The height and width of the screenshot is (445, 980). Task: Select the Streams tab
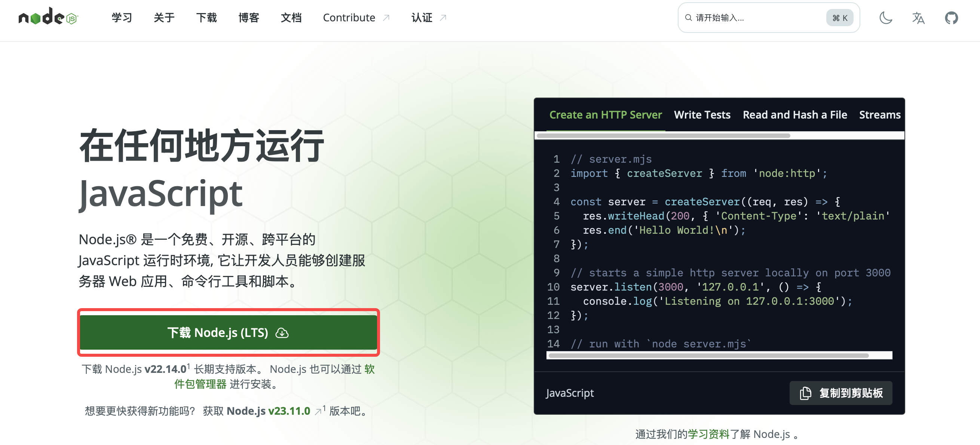(x=879, y=115)
